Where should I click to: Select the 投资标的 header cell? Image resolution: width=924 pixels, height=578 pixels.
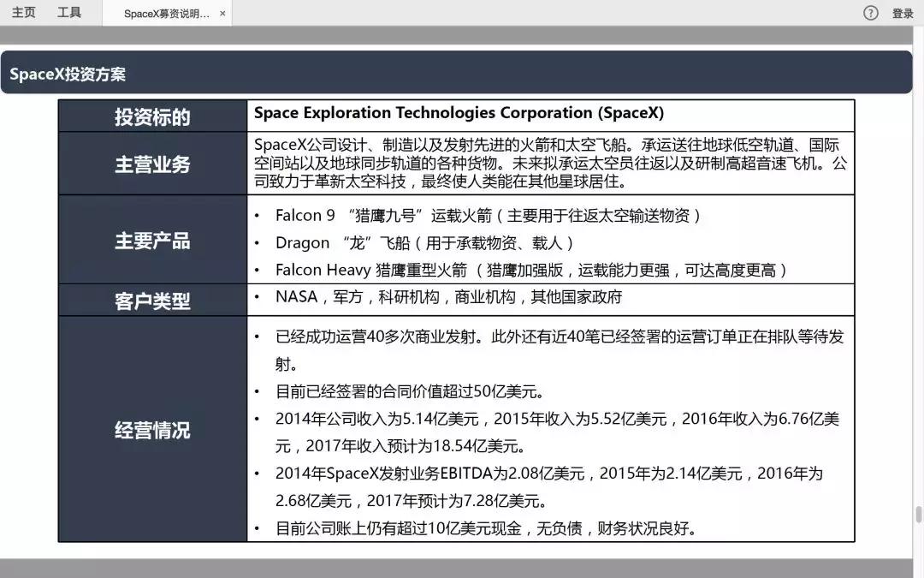tap(151, 116)
